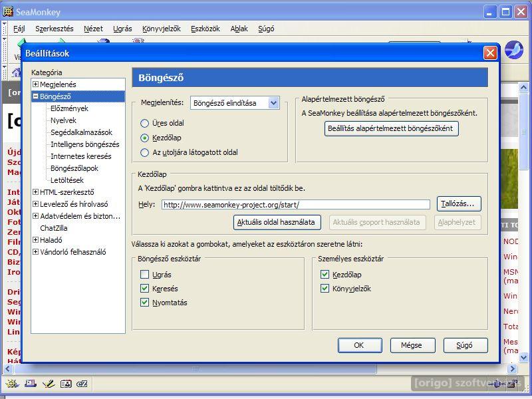This screenshot has height=399, width=532.
Task: Select Böngészőlapok tree item
Action: 74,168
